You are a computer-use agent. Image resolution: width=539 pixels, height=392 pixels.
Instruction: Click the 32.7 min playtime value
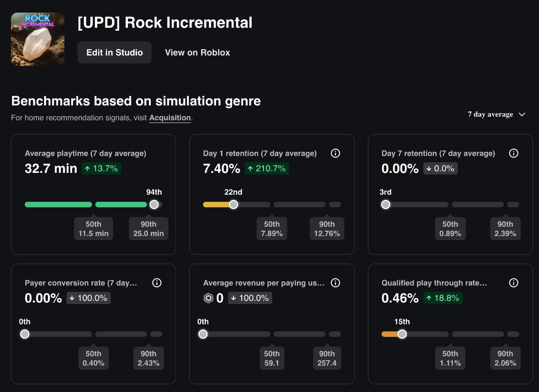pos(51,169)
